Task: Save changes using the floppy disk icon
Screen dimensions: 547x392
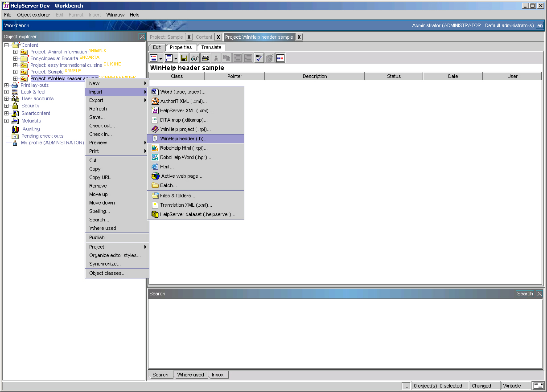Action: (x=184, y=57)
